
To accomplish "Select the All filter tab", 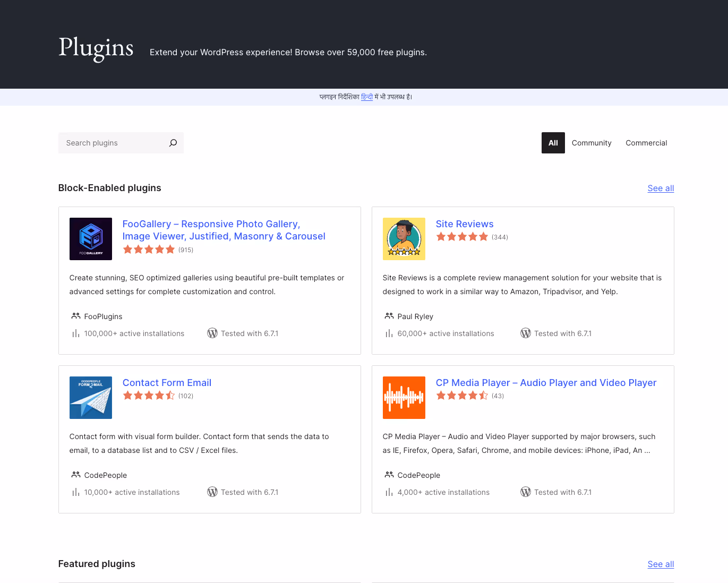I will (x=553, y=143).
